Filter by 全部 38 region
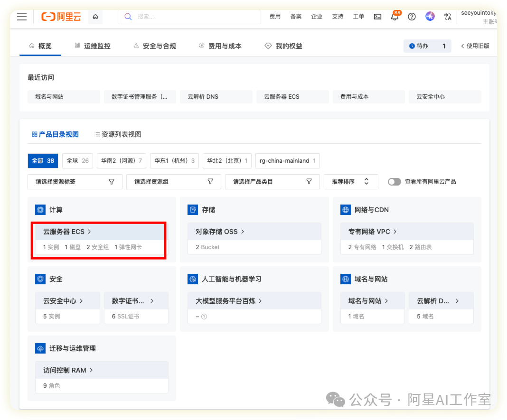 (43, 161)
